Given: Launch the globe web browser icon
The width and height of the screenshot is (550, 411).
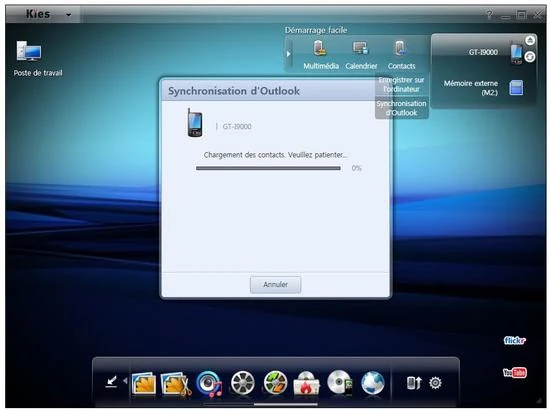Looking at the screenshot, I should click(373, 383).
